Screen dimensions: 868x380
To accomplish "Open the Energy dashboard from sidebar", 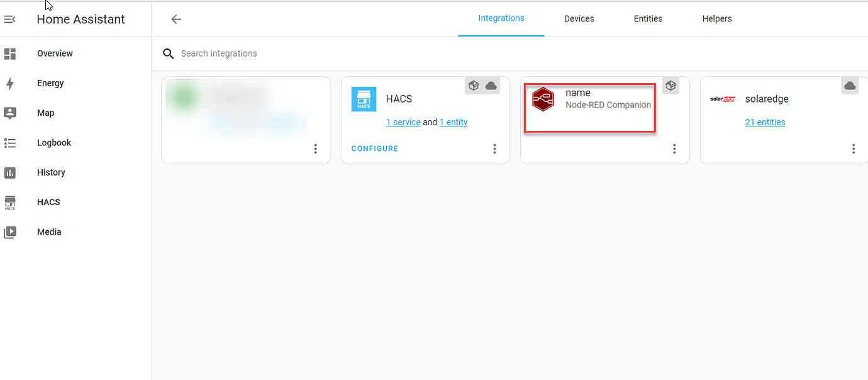I will [x=50, y=83].
